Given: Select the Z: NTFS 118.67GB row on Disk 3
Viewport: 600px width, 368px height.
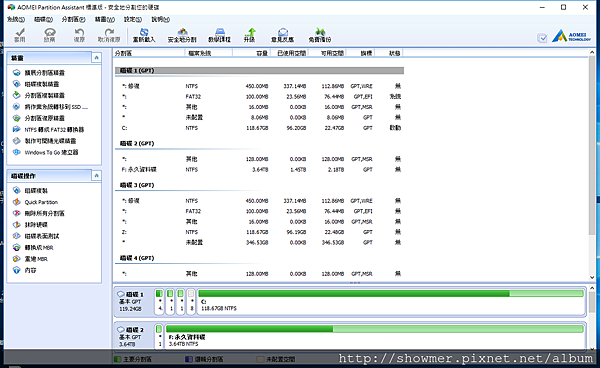Looking at the screenshot, I should pos(259,232).
